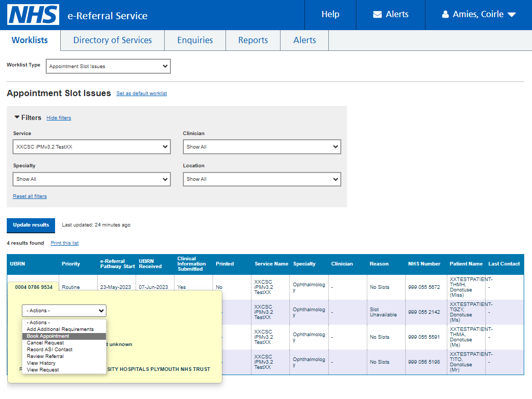Viewport: 532px width, 399px height.
Task: Open the Clinician filter dropdown
Action: (262, 147)
